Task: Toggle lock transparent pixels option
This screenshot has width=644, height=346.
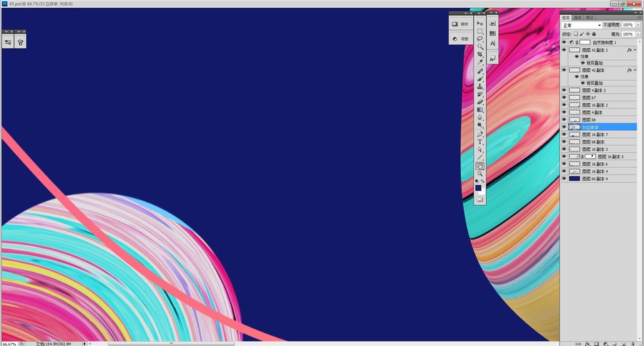Action: tap(576, 34)
